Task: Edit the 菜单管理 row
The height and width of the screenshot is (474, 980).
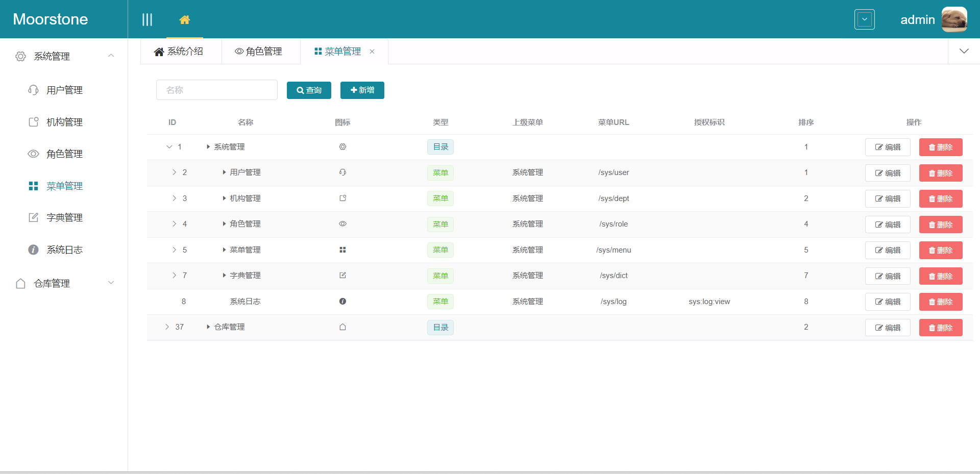Action: [888, 250]
